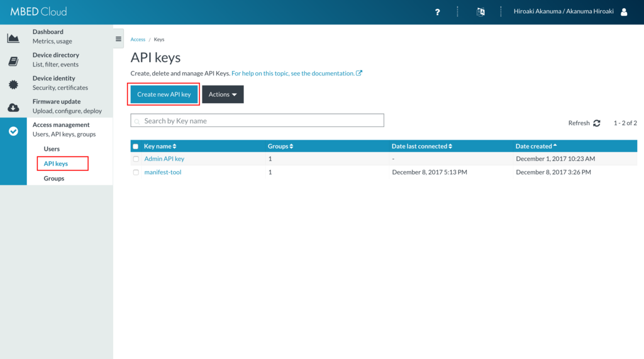Screen dimensions: 644x359
Task: Click the language translation icon
Action: [x=480, y=12]
